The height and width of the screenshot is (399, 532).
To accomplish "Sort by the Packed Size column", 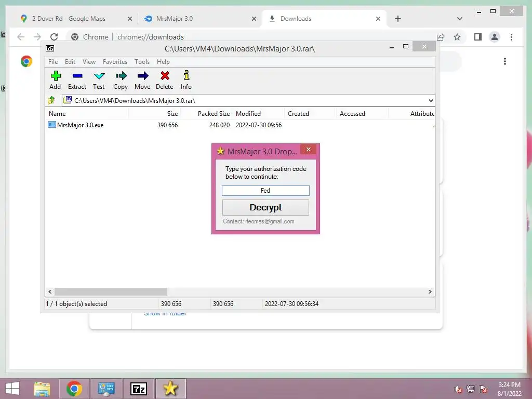I will [x=207, y=114].
